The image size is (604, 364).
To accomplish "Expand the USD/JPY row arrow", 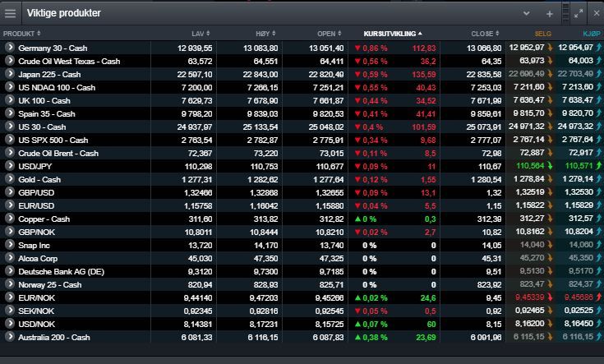I will click(10, 166).
